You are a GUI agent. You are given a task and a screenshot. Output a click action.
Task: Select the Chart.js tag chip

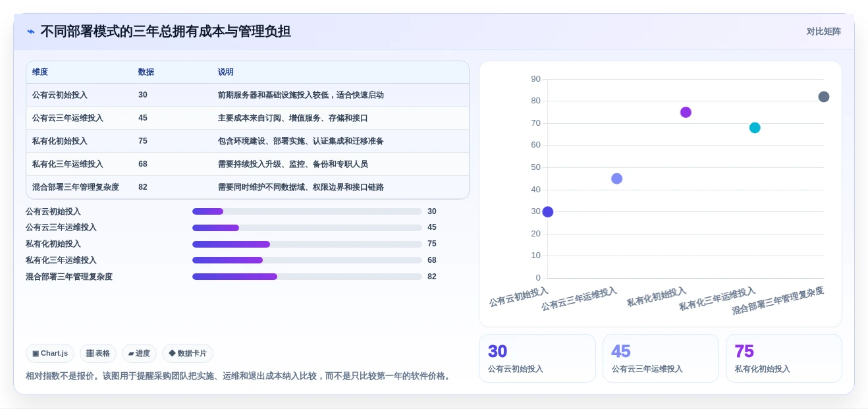pos(50,353)
